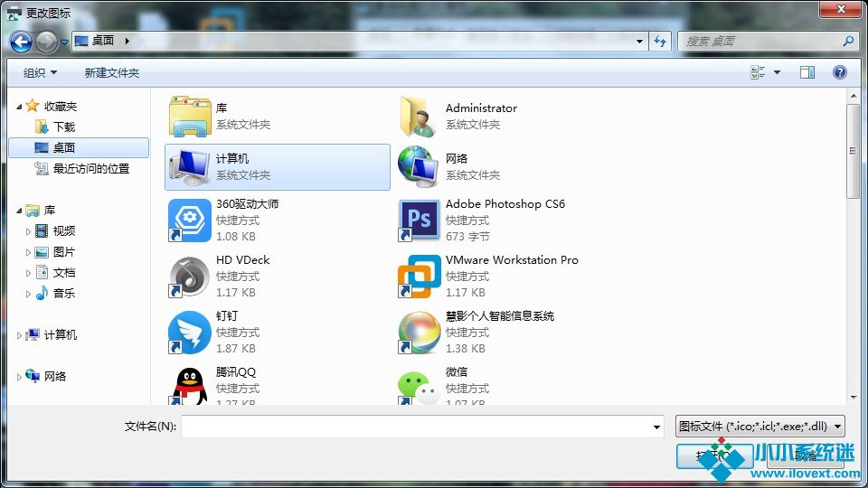This screenshot has height=488, width=868.
Task: Open the 组织 menu
Action: pos(40,73)
